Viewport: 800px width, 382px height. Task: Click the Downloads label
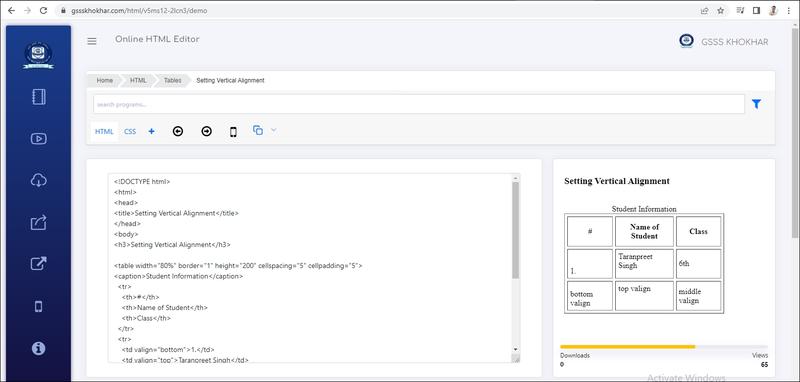point(575,355)
